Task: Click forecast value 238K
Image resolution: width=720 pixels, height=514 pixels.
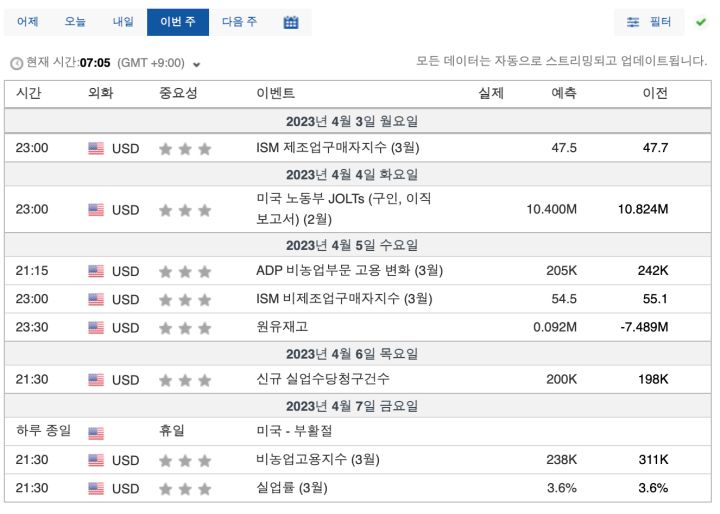Action: tap(562, 460)
